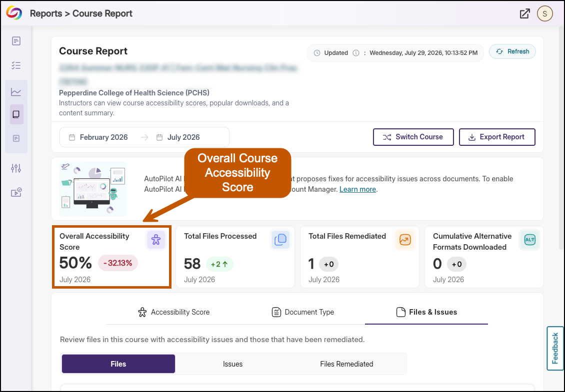Open the line chart reports icon in sidebar
Screen dimensions: 565x392
pos(16,92)
